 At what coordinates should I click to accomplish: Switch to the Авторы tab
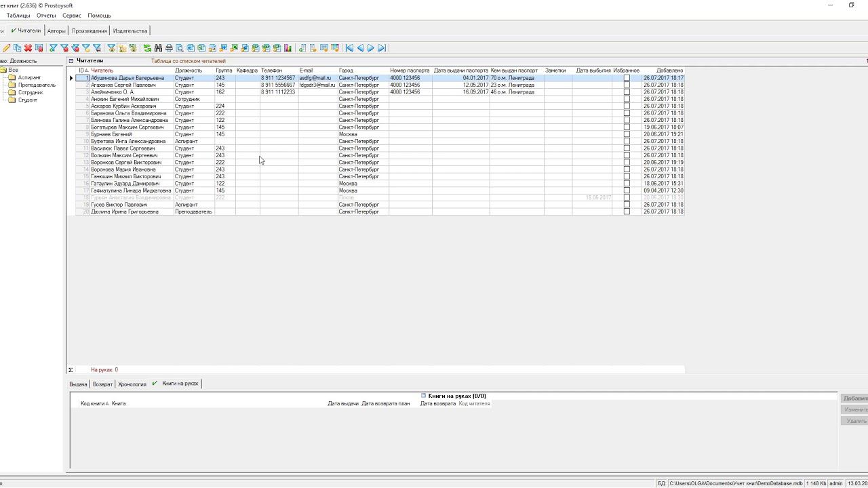(x=56, y=30)
